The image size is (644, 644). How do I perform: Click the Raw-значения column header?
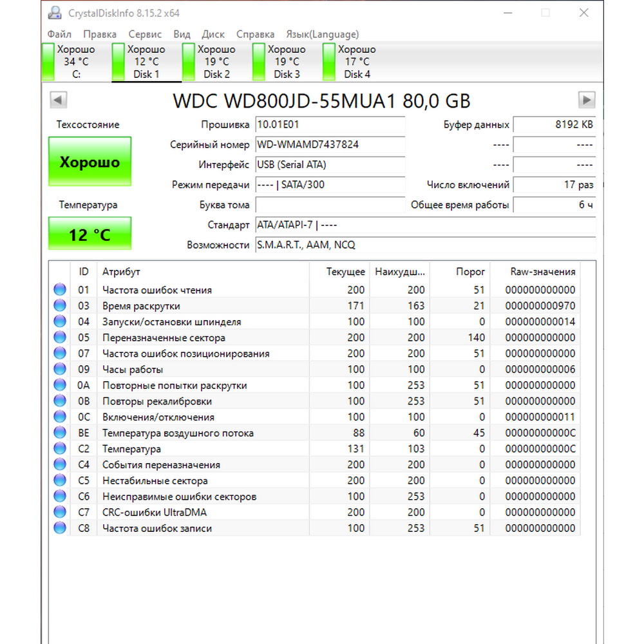pos(534,272)
